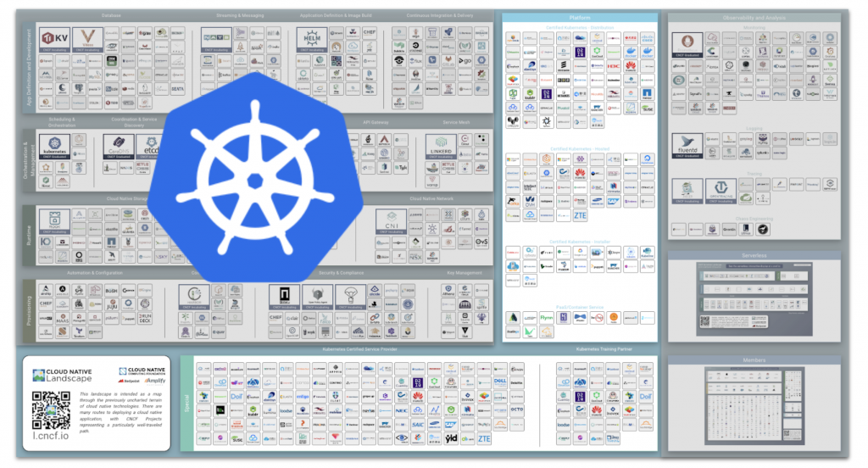Screen dimensions: 868x468
Task: Select the OCTO logo in Service Provider grid
Action: point(516,410)
